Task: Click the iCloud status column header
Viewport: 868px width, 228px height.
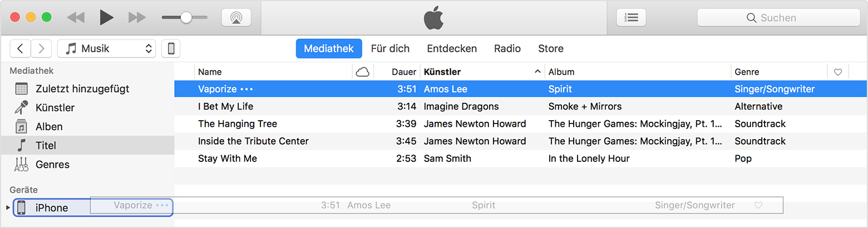Action: coord(363,72)
